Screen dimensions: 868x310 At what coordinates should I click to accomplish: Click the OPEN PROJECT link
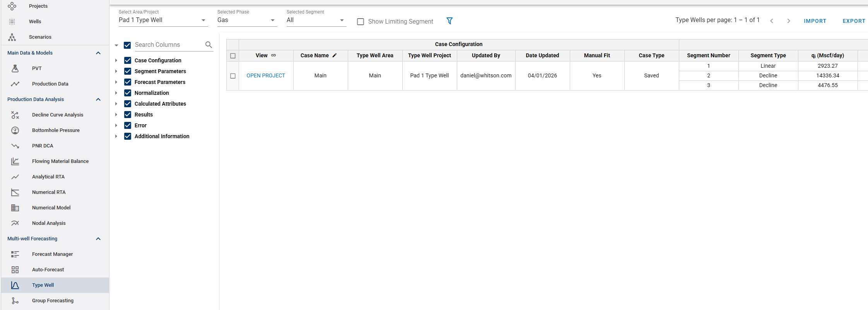(266, 76)
